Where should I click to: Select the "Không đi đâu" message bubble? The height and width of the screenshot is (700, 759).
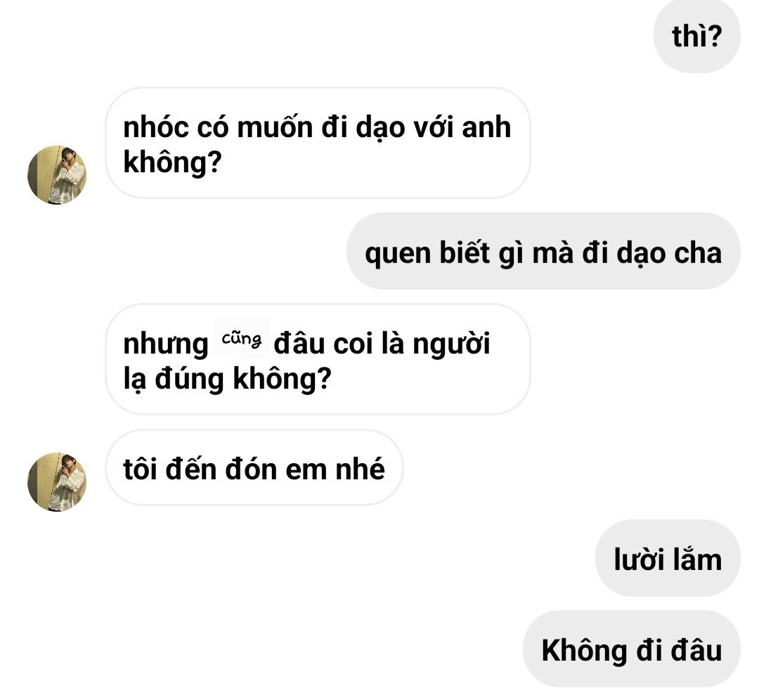(631, 649)
